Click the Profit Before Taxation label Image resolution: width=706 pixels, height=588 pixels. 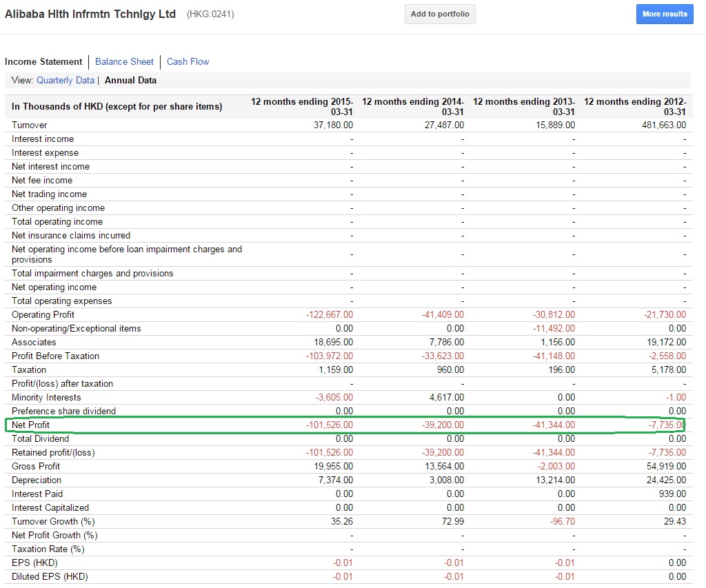55,356
